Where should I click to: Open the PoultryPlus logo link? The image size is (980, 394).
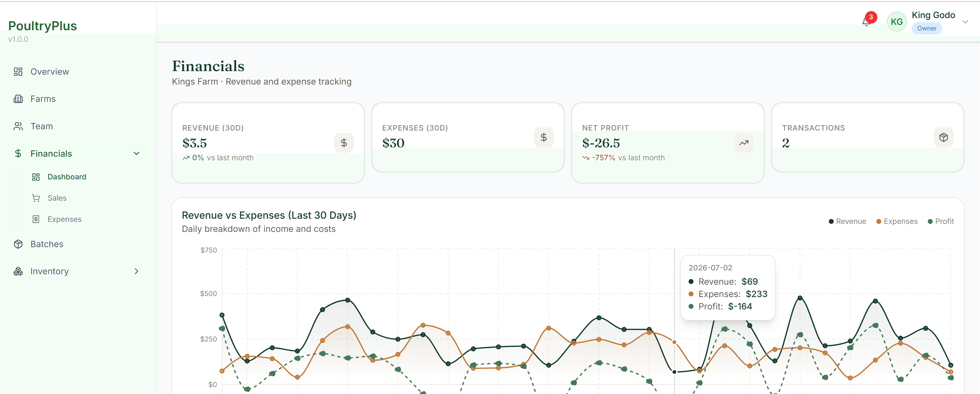pyautogui.click(x=43, y=26)
